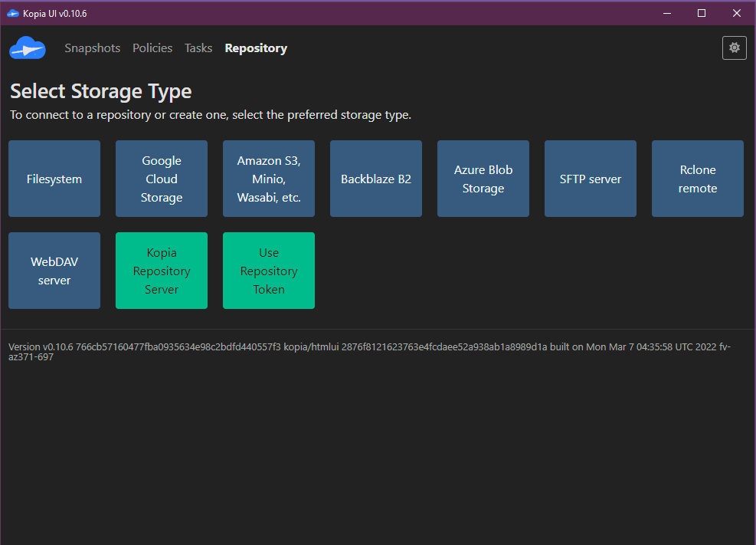Minimize the Kopia UI window
Viewport: 756px width, 545px height.
pos(666,13)
